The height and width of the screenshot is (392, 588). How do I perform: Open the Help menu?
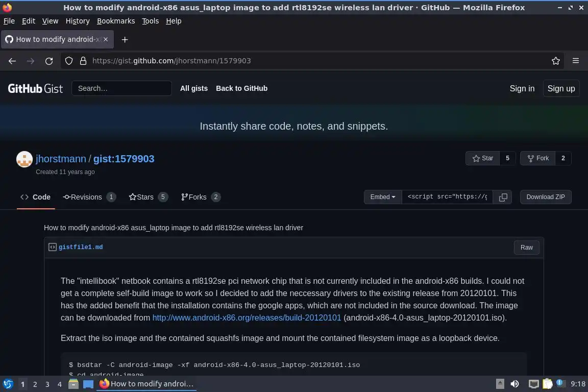tap(174, 21)
